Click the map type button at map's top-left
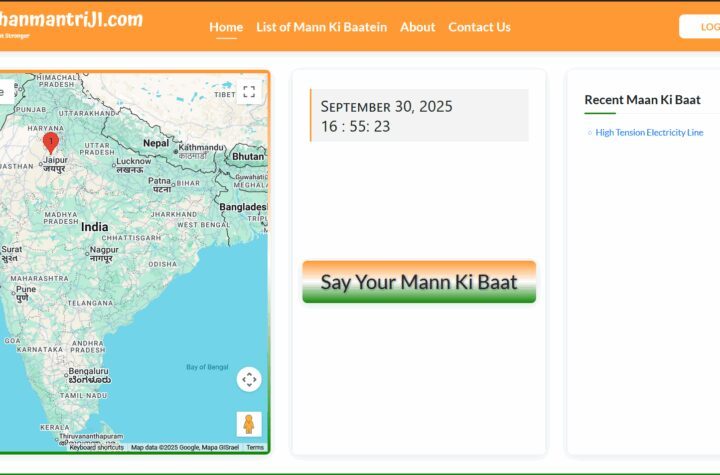The height and width of the screenshot is (475, 720). [x=4, y=92]
